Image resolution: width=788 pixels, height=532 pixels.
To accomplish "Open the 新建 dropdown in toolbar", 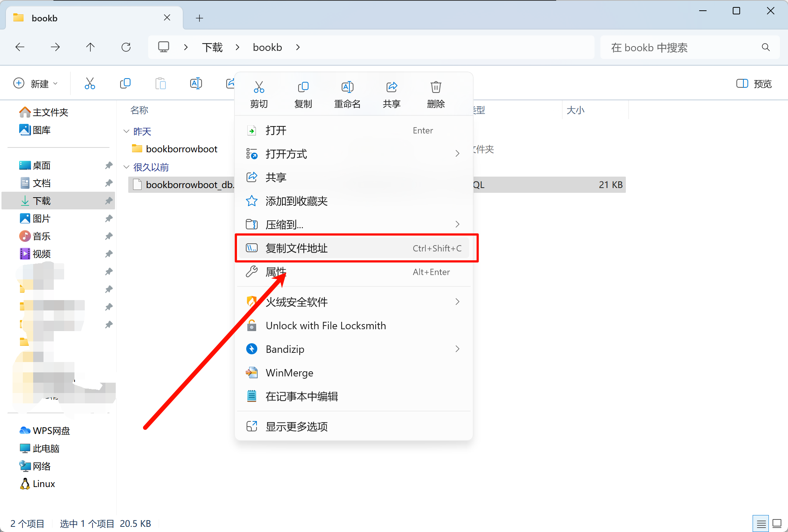I will click(35, 84).
